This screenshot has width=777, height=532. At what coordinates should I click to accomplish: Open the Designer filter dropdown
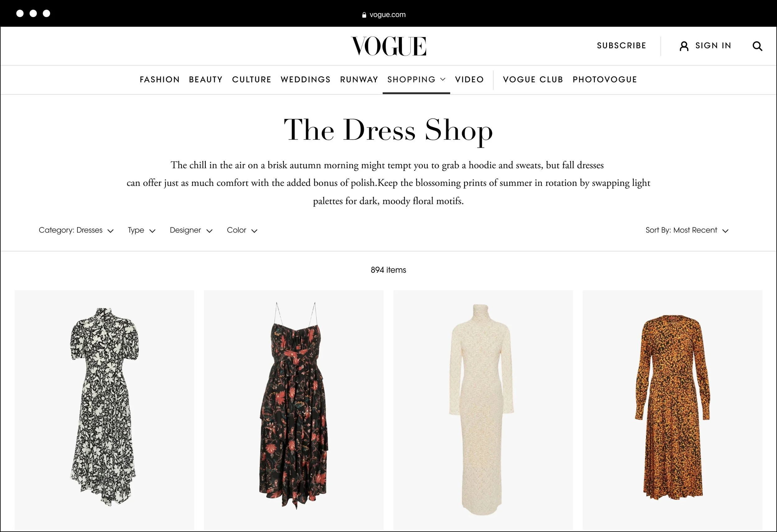tap(191, 230)
